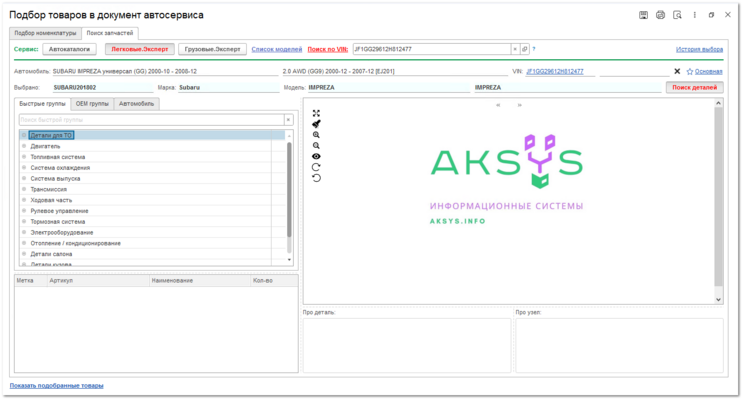Rotate the image clockwise
The image size is (743, 400).
316,167
